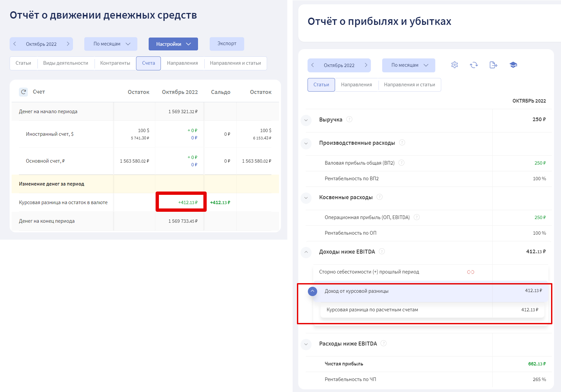Expand the Выручка section
The width and height of the screenshot is (561, 392).
(x=306, y=120)
